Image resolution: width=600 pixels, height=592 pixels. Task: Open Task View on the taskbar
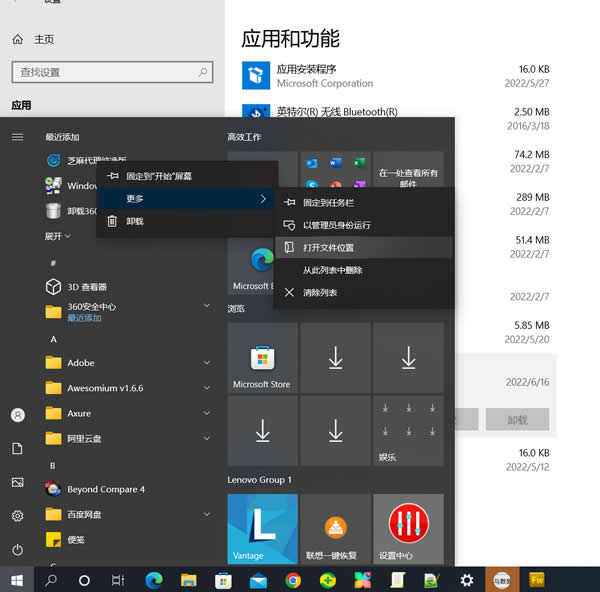coord(118,580)
